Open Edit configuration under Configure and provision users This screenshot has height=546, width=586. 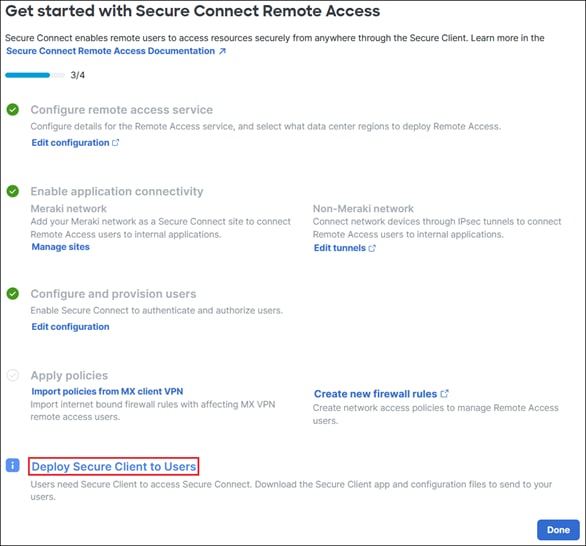pyautogui.click(x=70, y=327)
